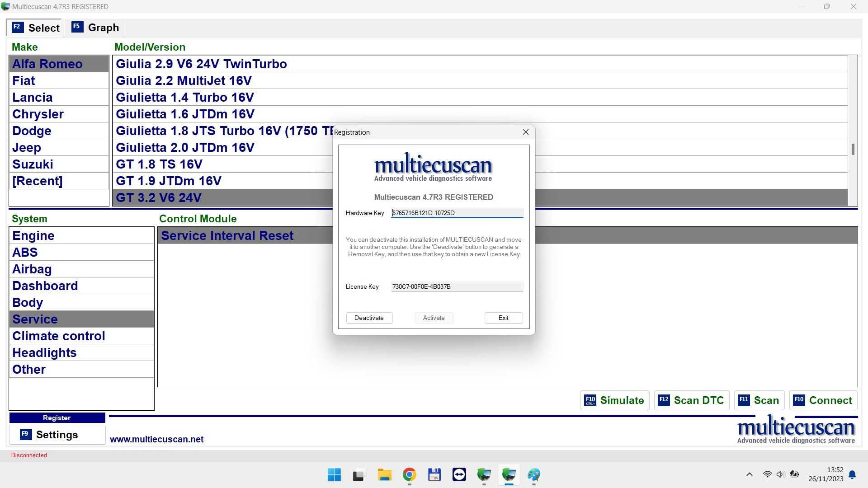Click the volume speaker tray icon

pos(780,474)
